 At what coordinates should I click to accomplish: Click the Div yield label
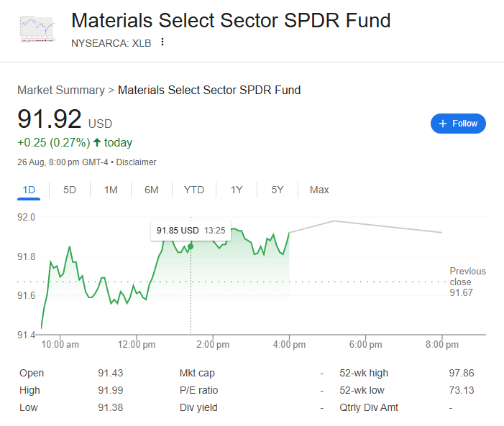[x=198, y=408]
